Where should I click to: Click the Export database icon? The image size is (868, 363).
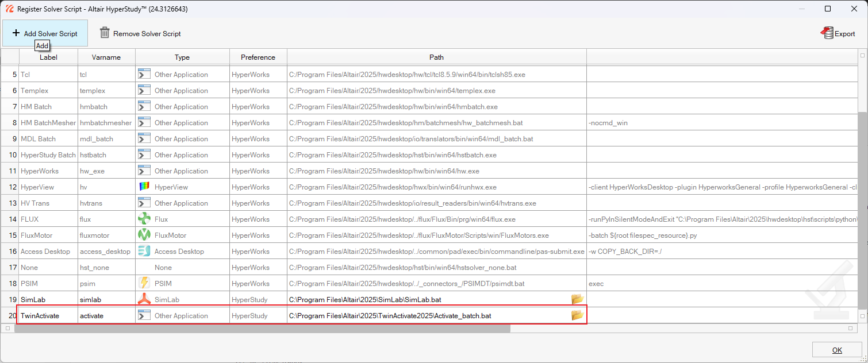tap(827, 33)
